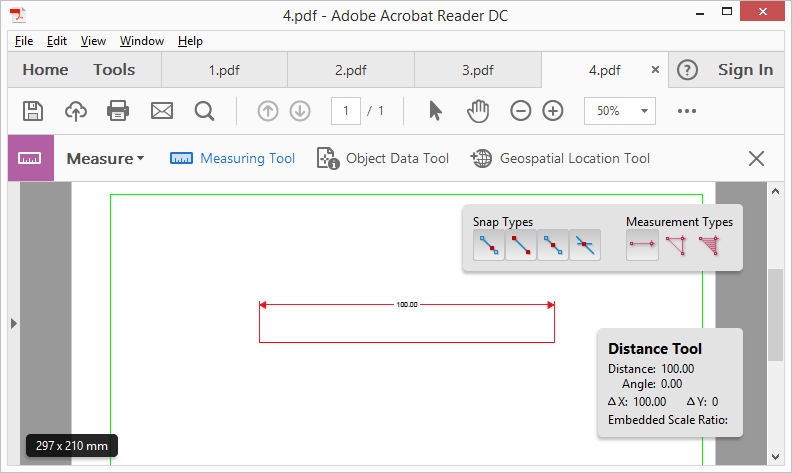Open the File menu

click(24, 41)
